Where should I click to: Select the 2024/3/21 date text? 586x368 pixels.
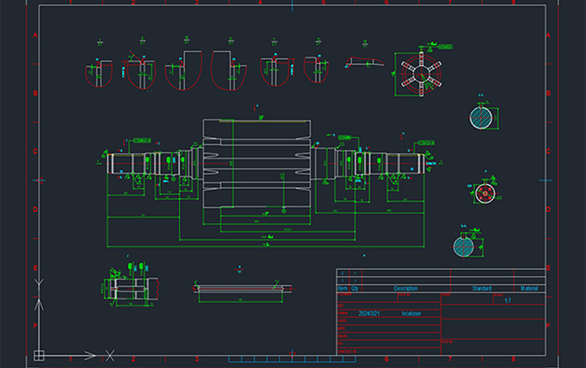pos(369,313)
